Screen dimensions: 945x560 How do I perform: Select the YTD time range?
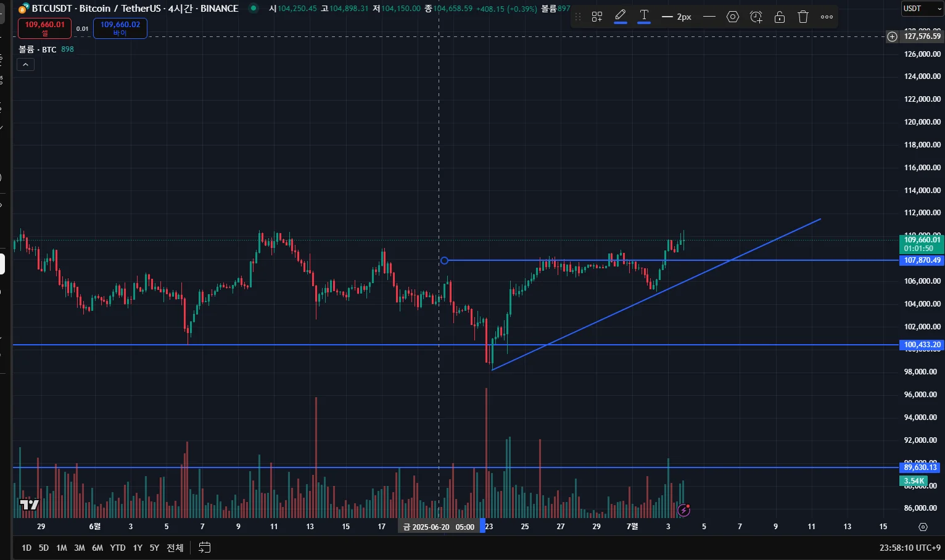pos(118,548)
